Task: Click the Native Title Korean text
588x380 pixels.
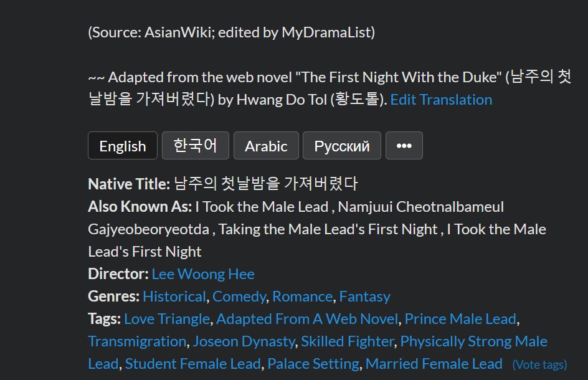Action: (266, 184)
